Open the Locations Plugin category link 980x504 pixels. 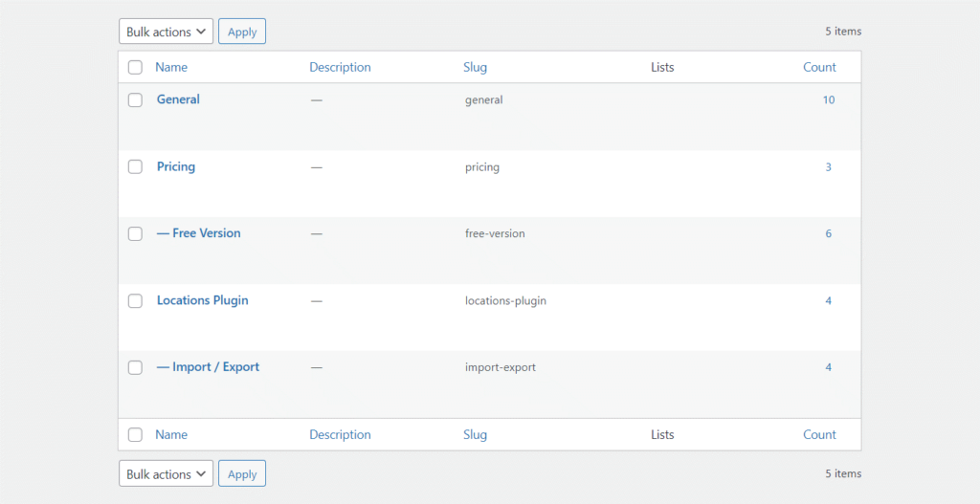pyautogui.click(x=202, y=300)
